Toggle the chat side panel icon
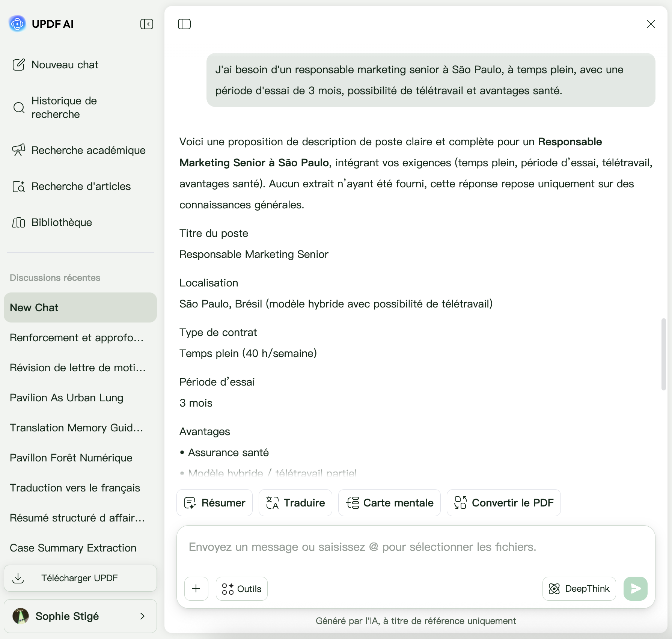 [184, 24]
